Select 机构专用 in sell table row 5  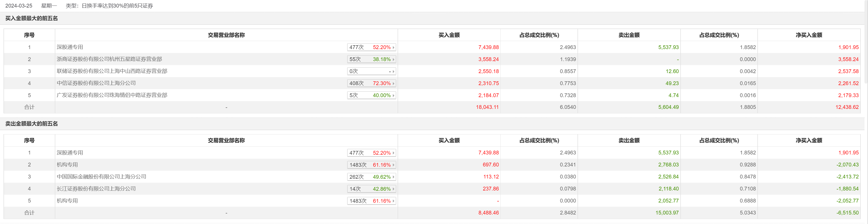click(67, 201)
